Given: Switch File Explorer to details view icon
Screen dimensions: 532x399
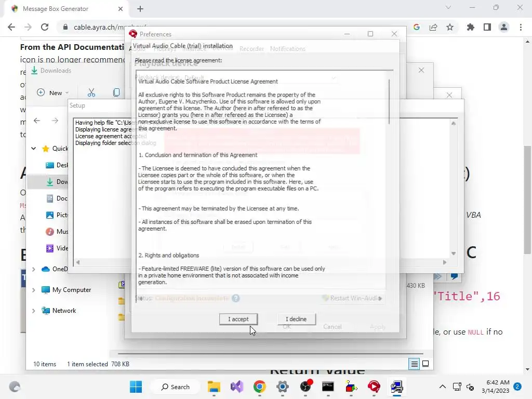Looking at the screenshot, I should click(x=414, y=364).
